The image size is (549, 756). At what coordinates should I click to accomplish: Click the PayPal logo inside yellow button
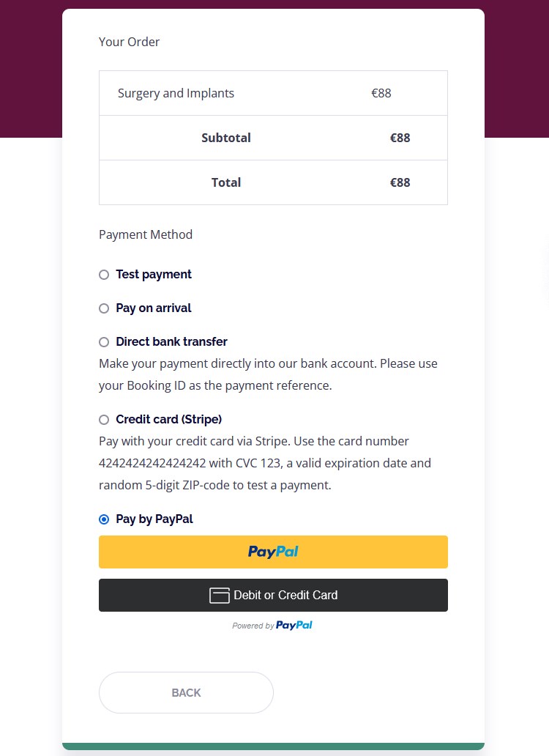(x=273, y=552)
